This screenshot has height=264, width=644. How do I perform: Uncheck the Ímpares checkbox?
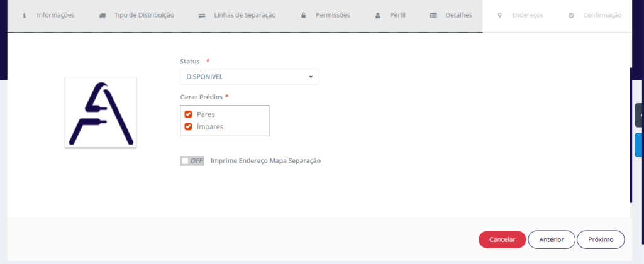point(188,126)
